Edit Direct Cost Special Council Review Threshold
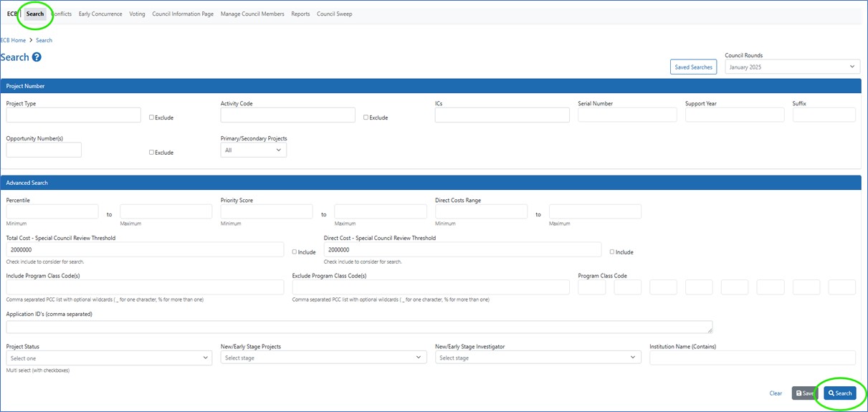 coord(463,249)
